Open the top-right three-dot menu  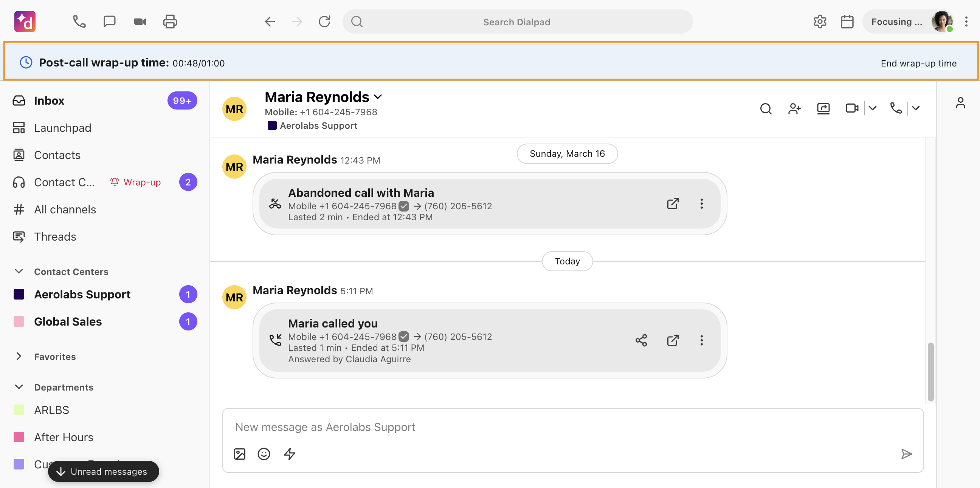coord(966,22)
